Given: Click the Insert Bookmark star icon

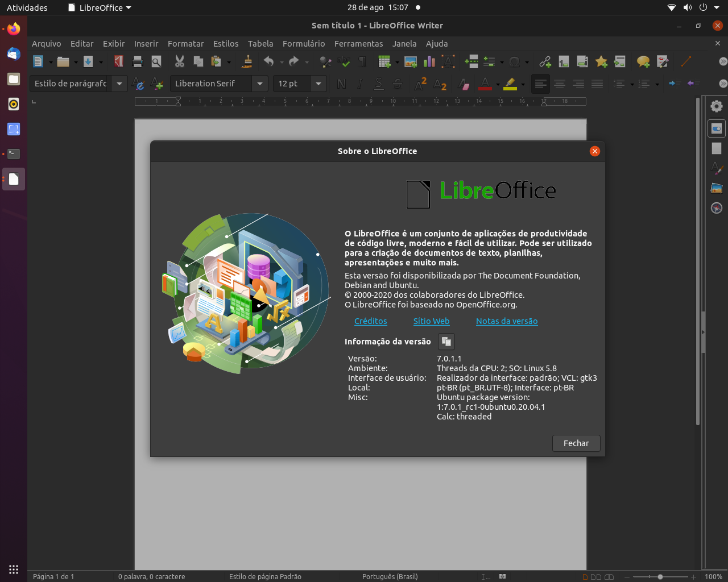Looking at the screenshot, I should 601,61.
